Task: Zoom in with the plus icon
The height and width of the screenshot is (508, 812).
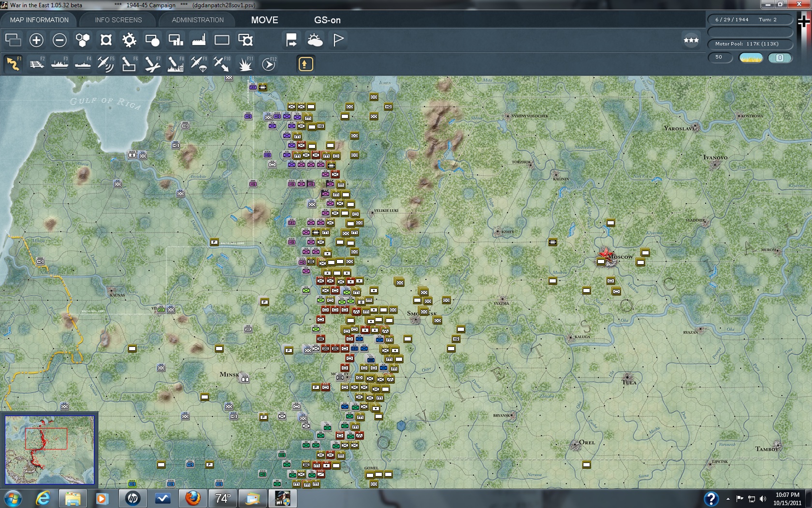Action: point(36,40)
